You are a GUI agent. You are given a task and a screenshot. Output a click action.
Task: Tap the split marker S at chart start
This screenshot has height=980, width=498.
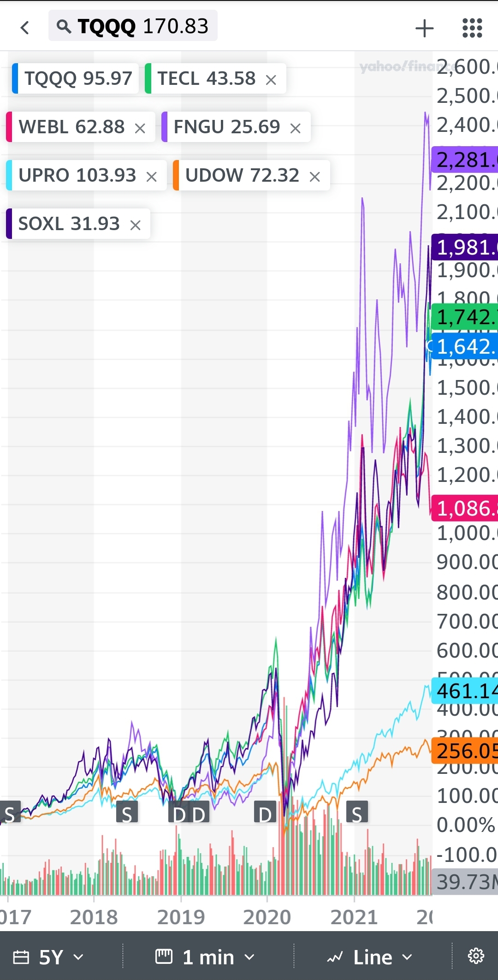[10, 812]
